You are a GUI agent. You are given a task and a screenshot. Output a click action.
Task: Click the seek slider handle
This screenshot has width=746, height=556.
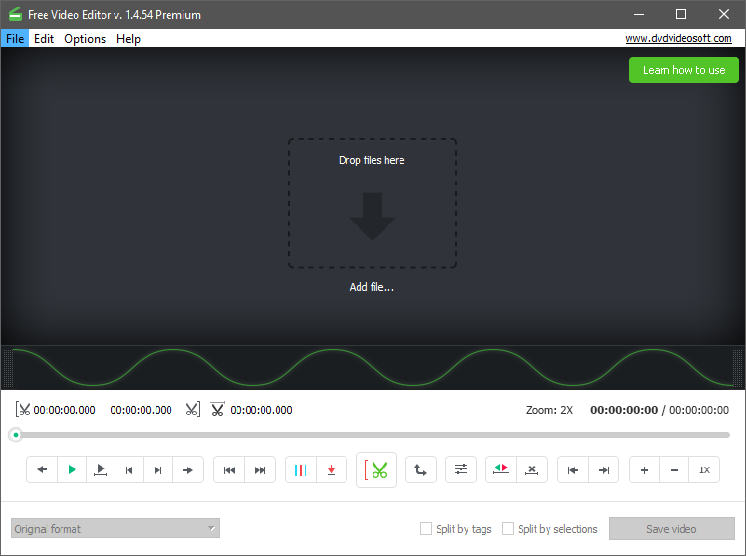[16, 435]
